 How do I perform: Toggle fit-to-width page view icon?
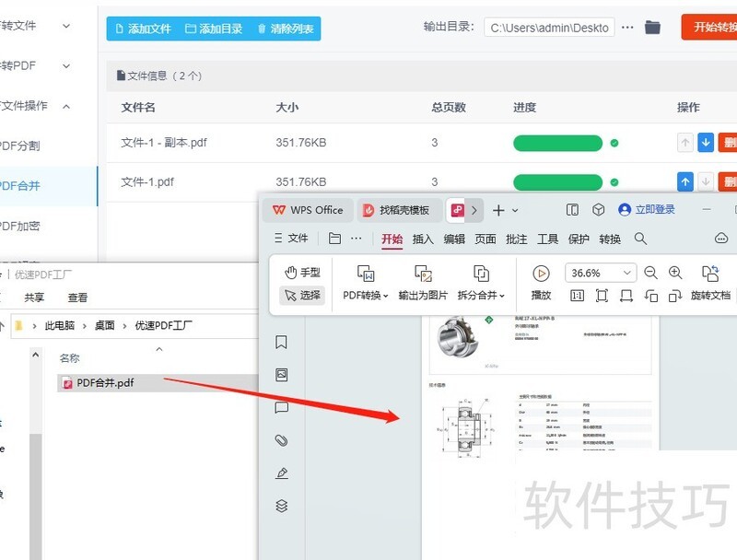[x=627, y=294]
